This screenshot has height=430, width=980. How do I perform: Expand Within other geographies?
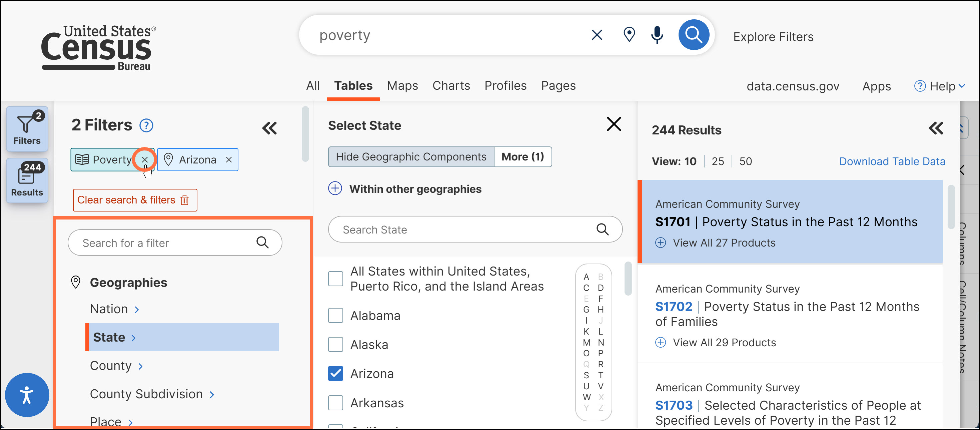tap(335, 189)
